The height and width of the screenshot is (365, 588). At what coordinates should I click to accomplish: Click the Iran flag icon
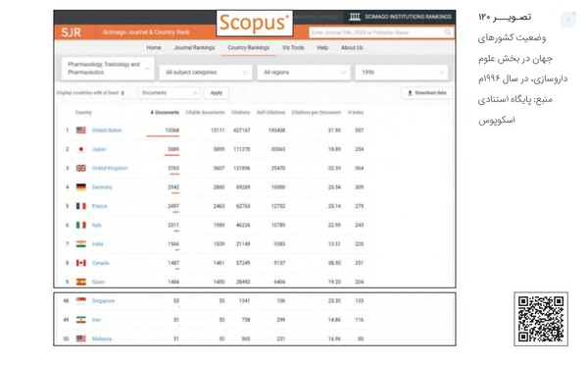coord(81,320)
